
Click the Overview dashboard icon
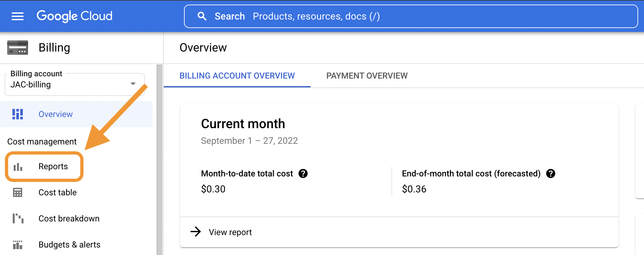tap(18, 114)
